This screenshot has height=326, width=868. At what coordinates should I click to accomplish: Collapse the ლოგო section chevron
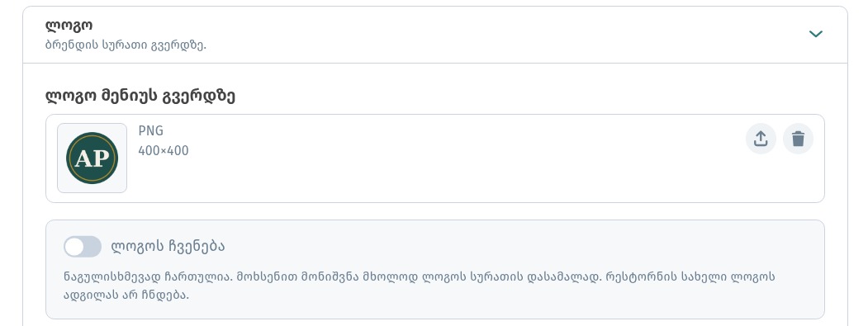point(815,35)
